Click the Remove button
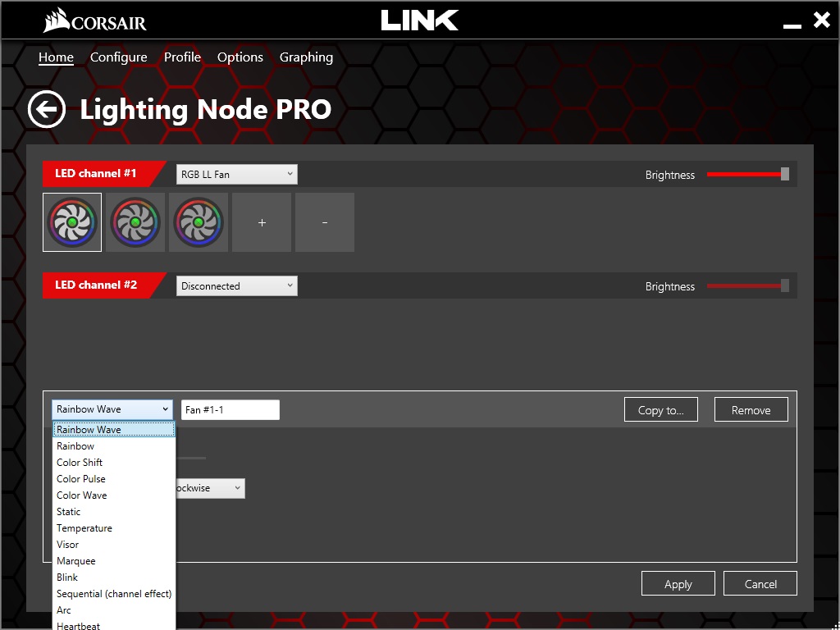This screenshot has width=840, height=630. (x=751, y=410)
